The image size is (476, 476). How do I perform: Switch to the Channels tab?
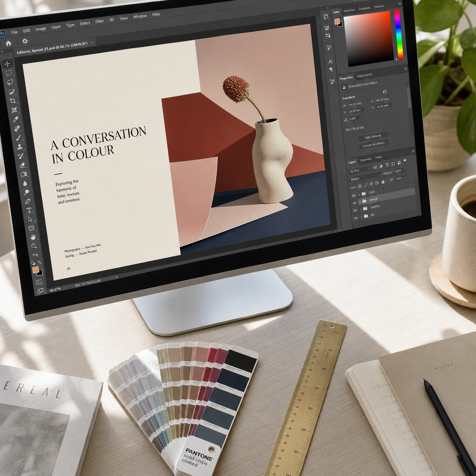click(366, 160)
